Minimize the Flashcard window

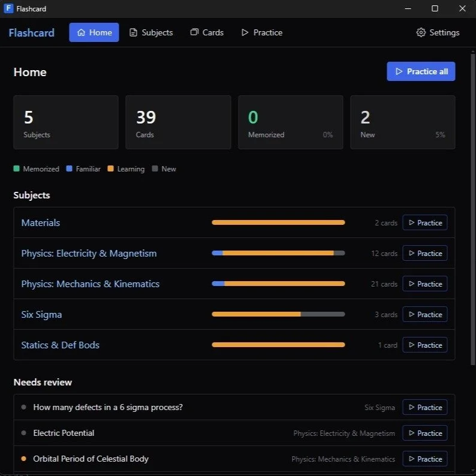pos(408,8)
